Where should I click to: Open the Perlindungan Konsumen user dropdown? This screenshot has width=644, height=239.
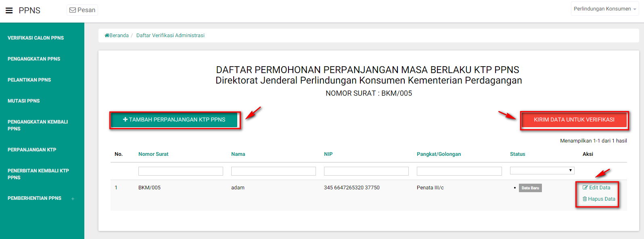(604, 9)
